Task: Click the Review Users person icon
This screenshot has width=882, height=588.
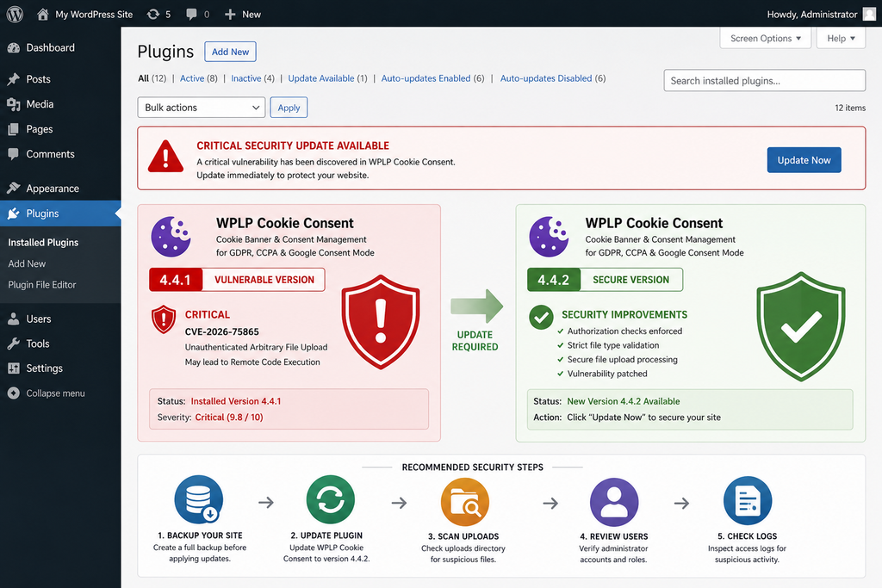Action: coord(614,502)
